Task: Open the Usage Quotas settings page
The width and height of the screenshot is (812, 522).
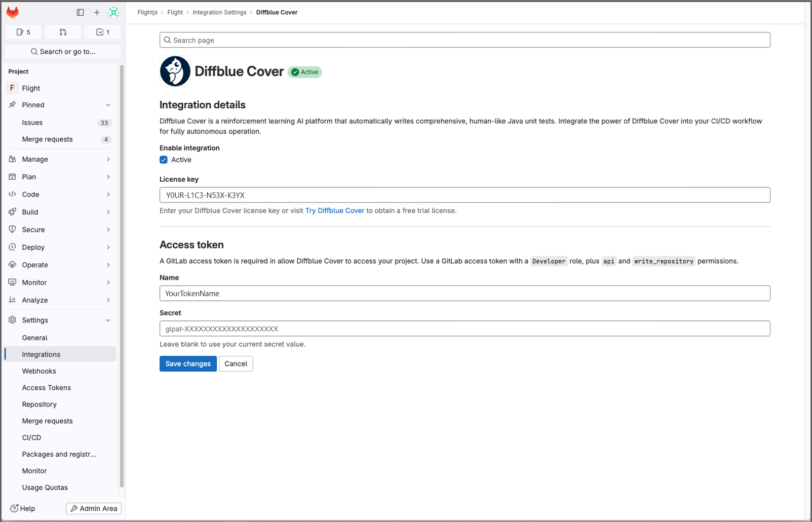Action: [60, 488]
